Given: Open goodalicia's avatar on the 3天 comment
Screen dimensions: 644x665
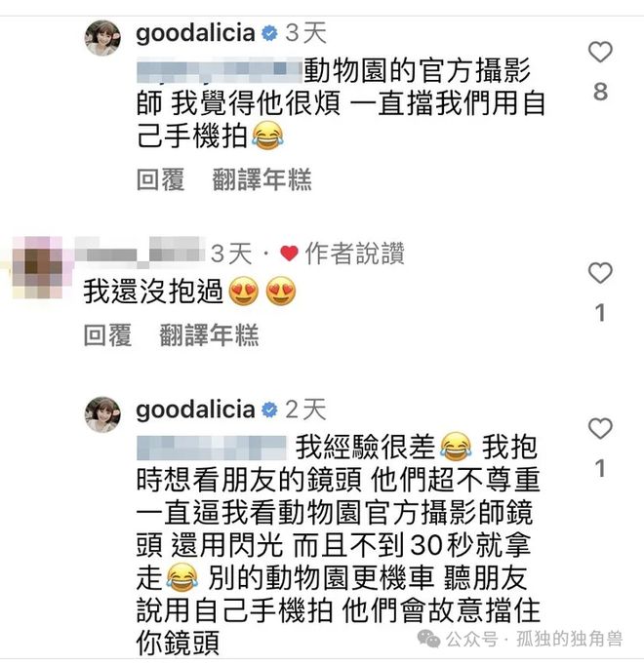Looking at the screenshot, I should (x=102, y=38).
